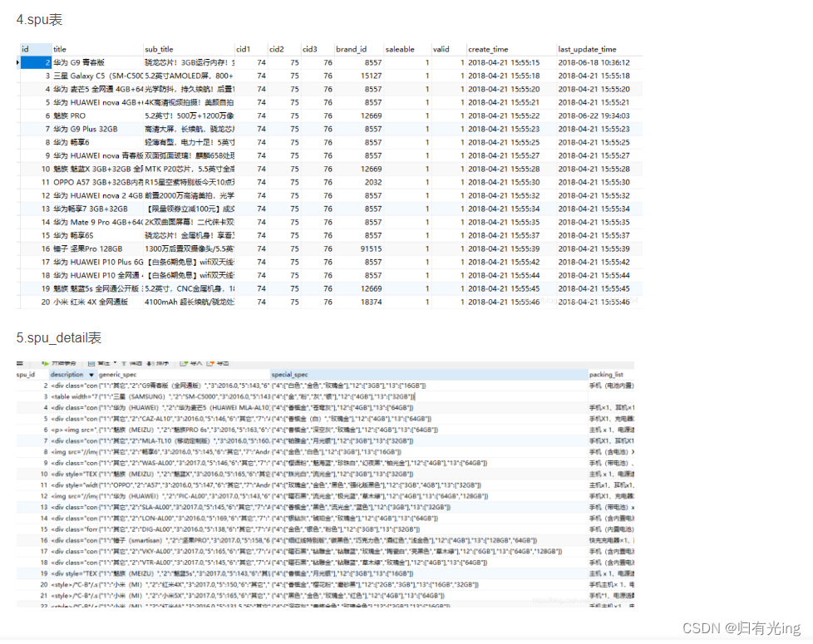The image size is (813, 644).
Task: Select special_spec cell with '白色","金色"' in spu_id 2 row
Action: pyautogui.click(x=429, y=386)
